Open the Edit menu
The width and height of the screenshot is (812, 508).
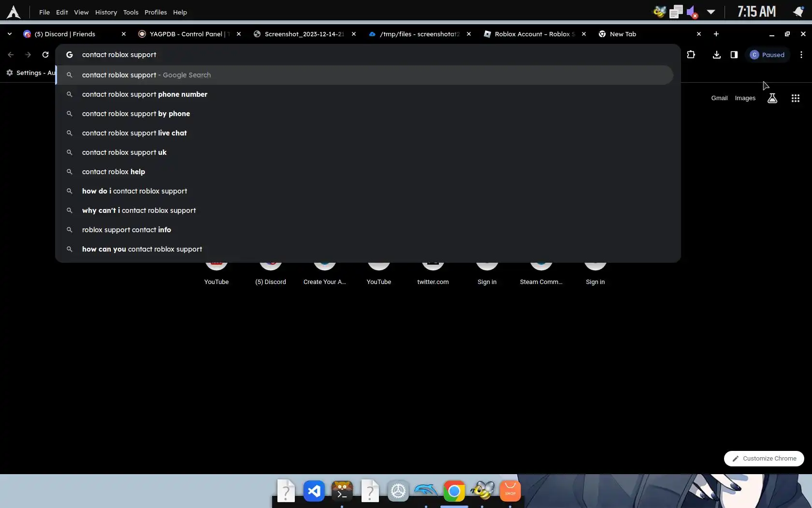pos(62,12)
